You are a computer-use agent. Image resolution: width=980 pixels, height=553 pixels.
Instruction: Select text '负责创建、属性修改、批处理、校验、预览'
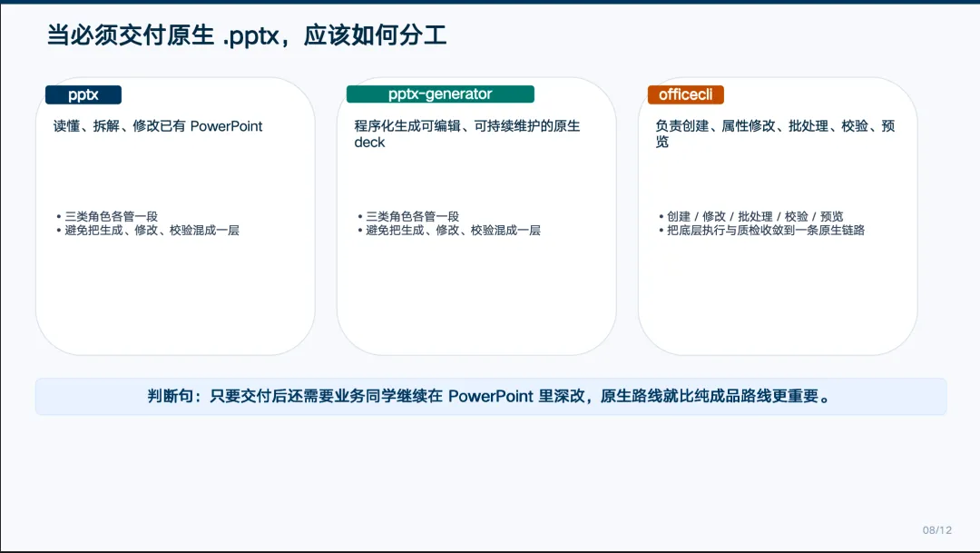pyautogui.click(x=775, y=133)
